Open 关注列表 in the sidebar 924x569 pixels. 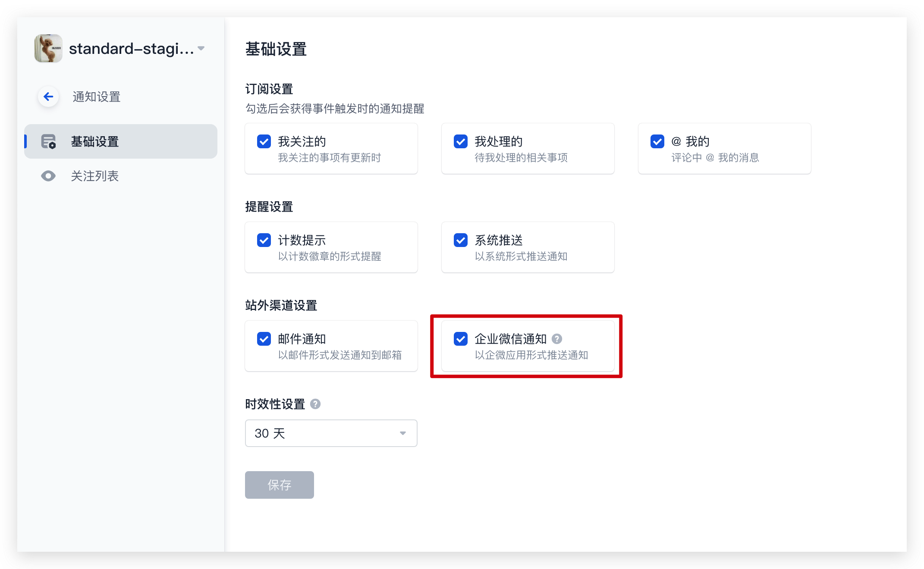pos(121,176)
